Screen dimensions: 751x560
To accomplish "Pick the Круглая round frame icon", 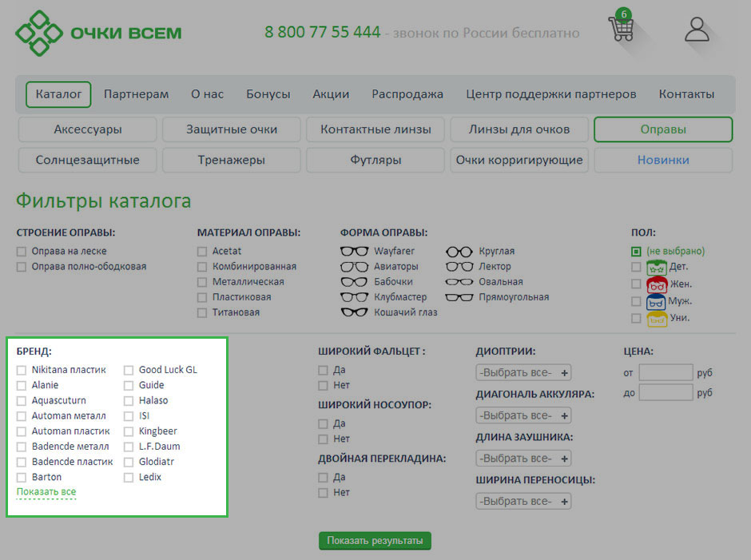I will 459,252.
